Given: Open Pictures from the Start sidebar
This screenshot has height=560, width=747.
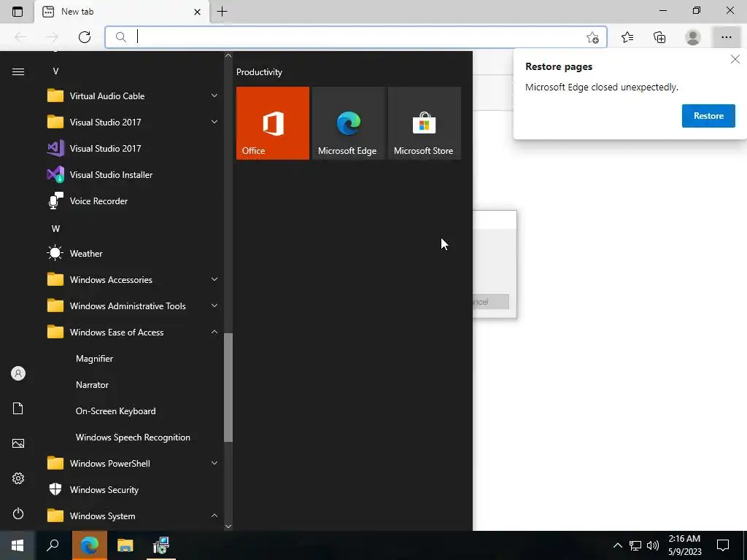Looking at the screenshot, I should [x=18, y=443].
